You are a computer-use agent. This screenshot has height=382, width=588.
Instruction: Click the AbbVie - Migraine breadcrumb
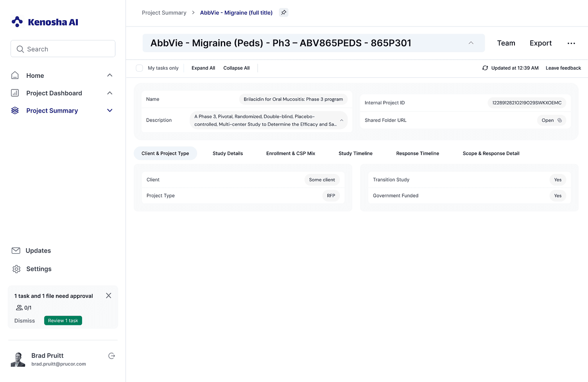pyautogui.click(x=237, y=13)
